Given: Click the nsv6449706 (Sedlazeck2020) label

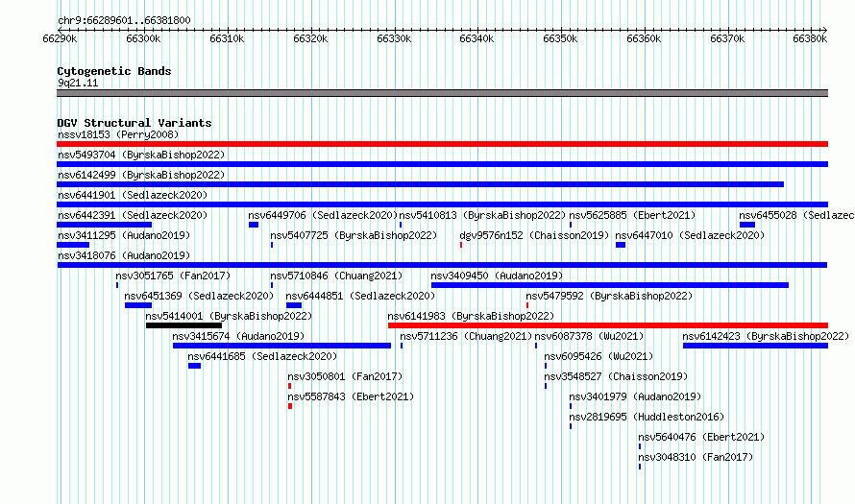Looking at the screenshot, I should pos(323,215).
